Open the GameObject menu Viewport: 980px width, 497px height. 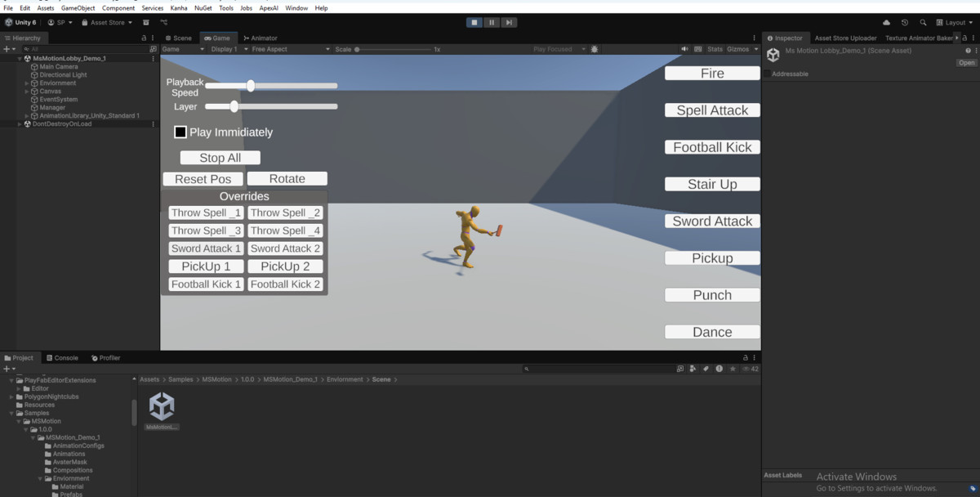pyautogui.click(x=78, y=7)
